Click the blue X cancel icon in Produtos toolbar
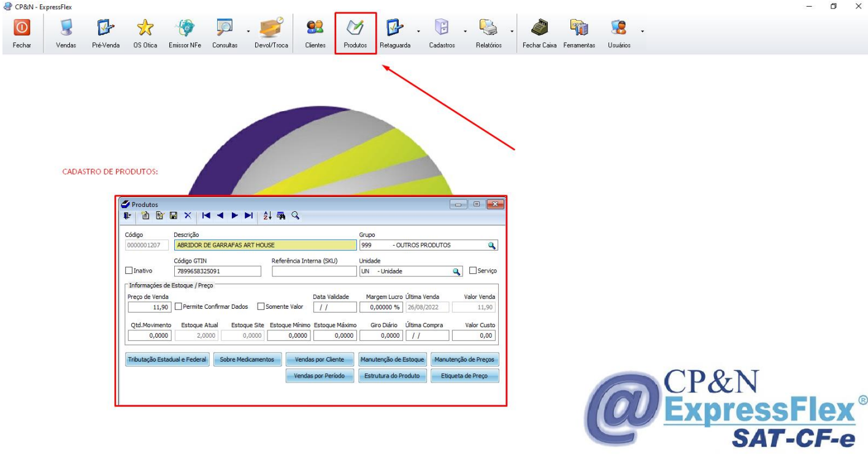Screen dimensions: 868x458 (x=188, y=215)
